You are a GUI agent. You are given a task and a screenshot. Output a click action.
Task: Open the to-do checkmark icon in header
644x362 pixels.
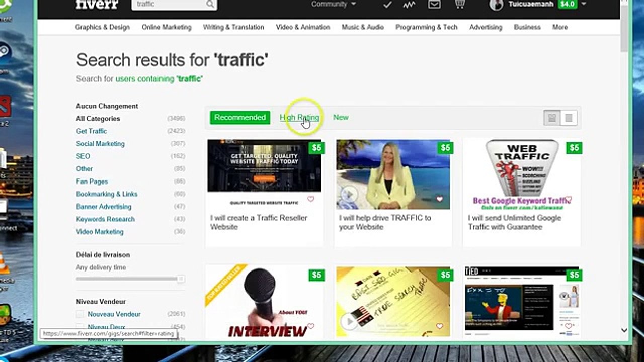387,5
